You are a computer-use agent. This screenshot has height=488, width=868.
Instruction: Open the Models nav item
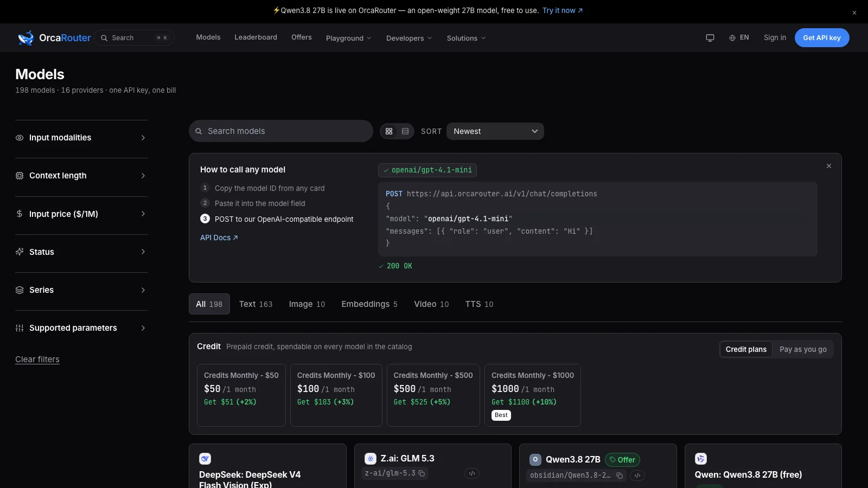pos(208,37)
